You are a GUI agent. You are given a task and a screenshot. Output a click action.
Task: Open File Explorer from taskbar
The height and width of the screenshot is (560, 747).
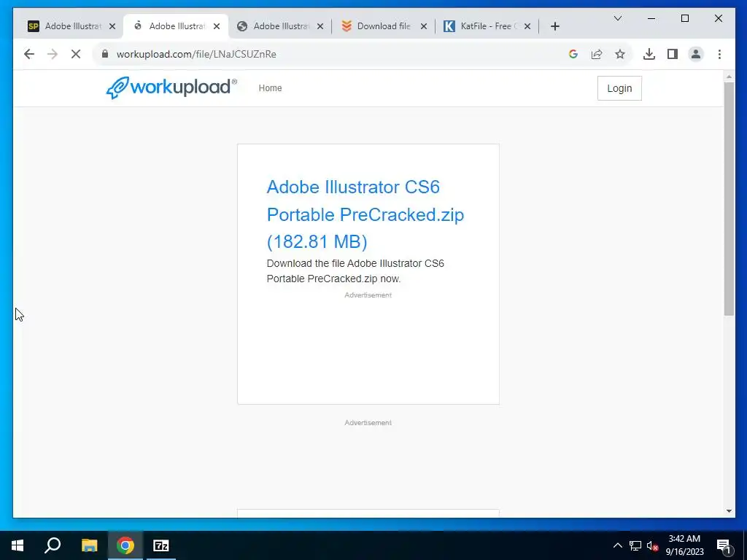tap(89, 545)
